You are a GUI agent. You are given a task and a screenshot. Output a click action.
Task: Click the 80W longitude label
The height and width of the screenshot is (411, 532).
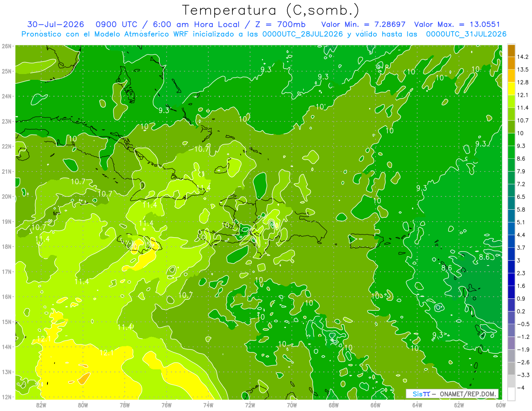(82, 405)
